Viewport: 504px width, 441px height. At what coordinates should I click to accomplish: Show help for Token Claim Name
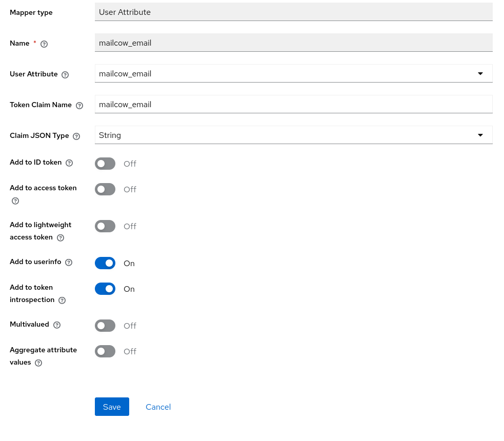(x=79, y=106)
